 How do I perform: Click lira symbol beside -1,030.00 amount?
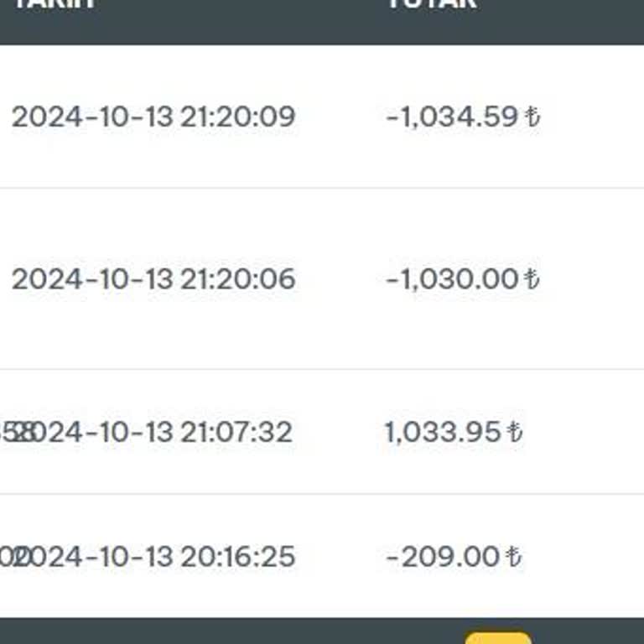click(532, 279)
